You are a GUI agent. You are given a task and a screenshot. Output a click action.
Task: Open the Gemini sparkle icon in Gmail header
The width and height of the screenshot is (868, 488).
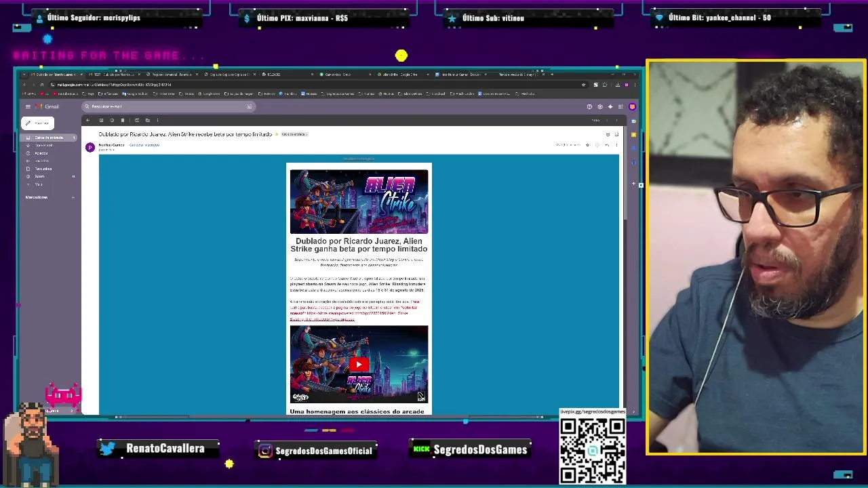[610, 106]
